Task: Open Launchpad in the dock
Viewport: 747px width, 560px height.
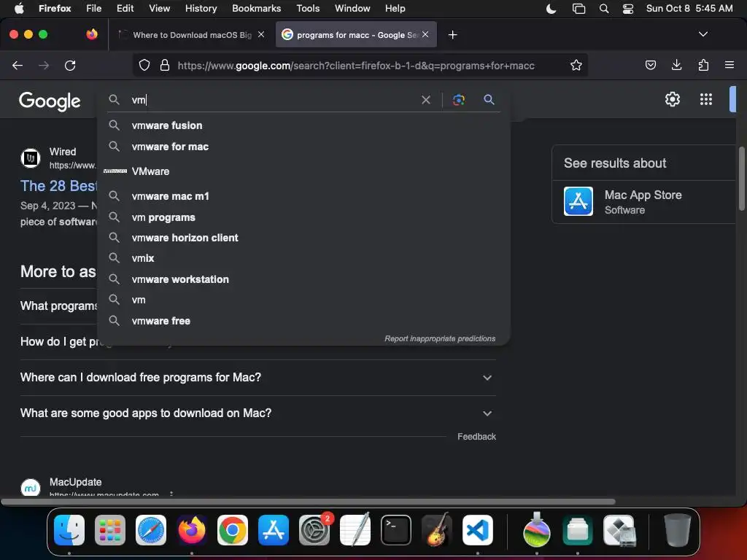Action: (110, 530)
